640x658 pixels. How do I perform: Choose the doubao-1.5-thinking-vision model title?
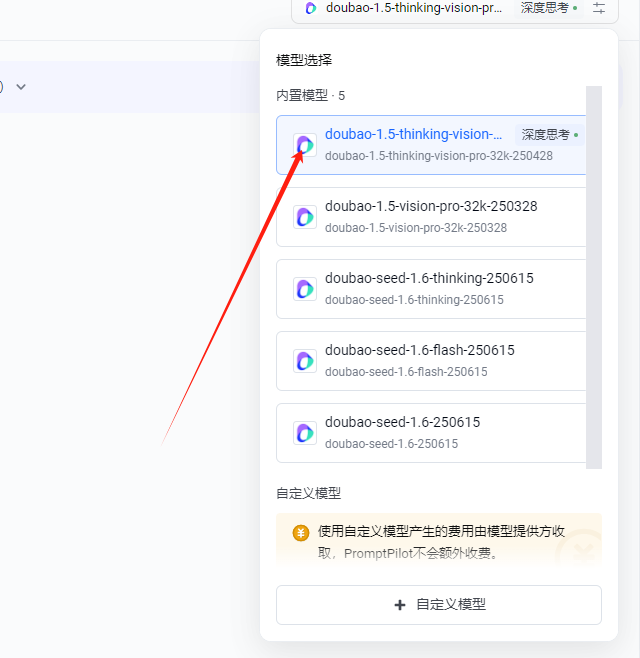pyautogui.click(x=413, y=134)
